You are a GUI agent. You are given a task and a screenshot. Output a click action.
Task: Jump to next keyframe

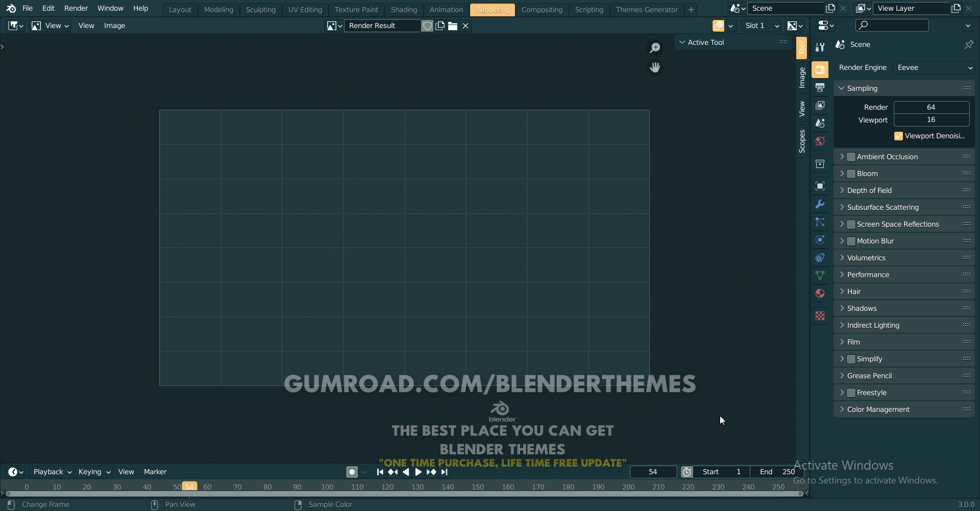[x=431, y=472]
